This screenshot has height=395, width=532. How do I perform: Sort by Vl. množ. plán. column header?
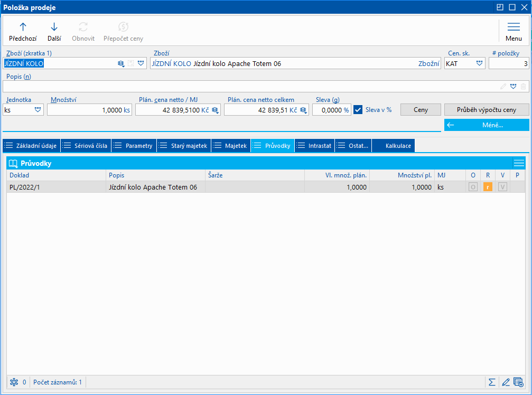[337, 175]
